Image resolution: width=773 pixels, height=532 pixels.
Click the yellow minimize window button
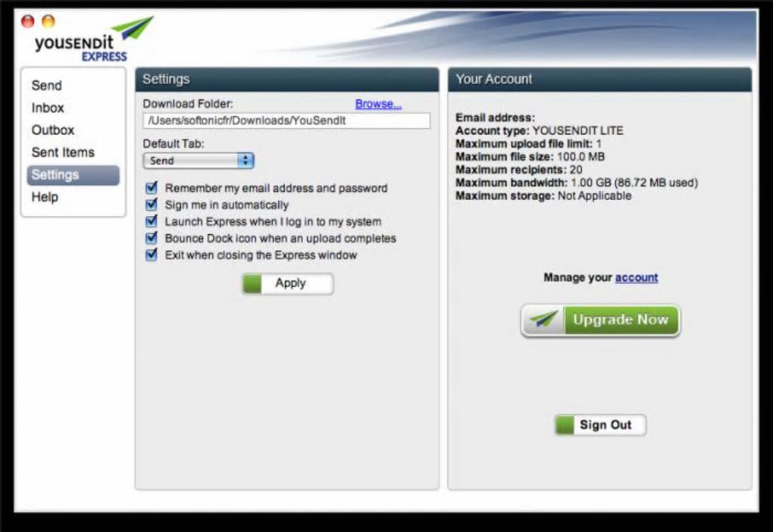point(49,20)
